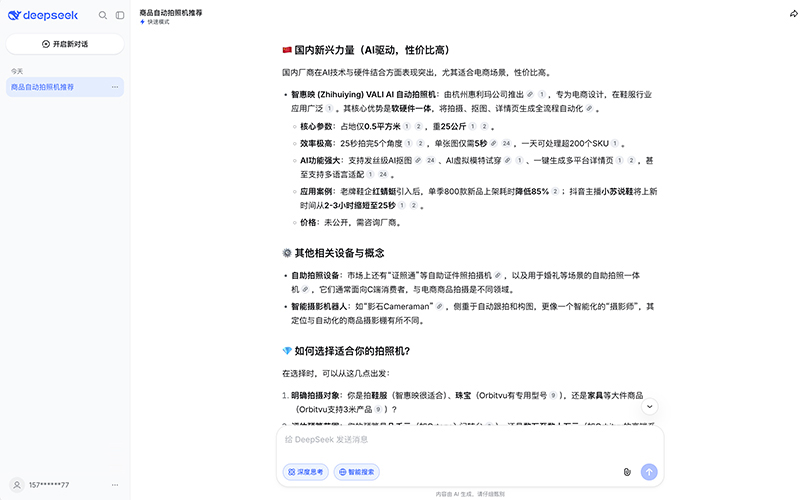
Task: Open citation 2 after 降低85%
Action: click(555, 191)
